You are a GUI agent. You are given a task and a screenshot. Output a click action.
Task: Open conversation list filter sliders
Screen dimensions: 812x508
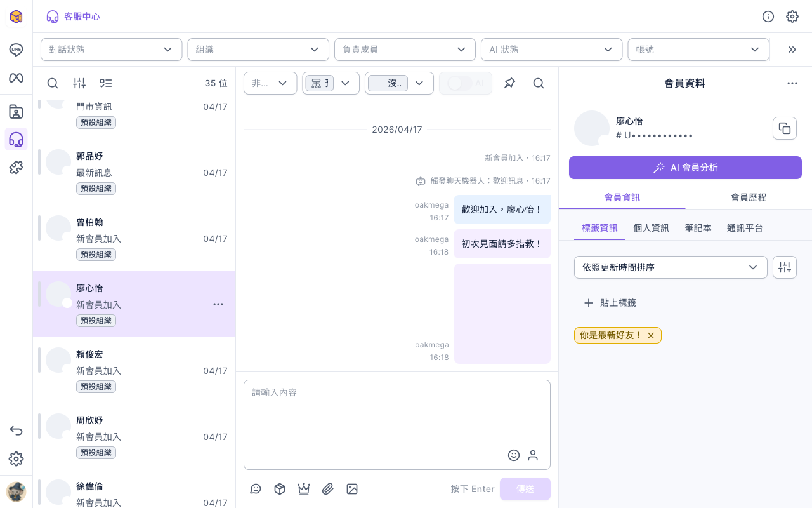click(79, 83)
